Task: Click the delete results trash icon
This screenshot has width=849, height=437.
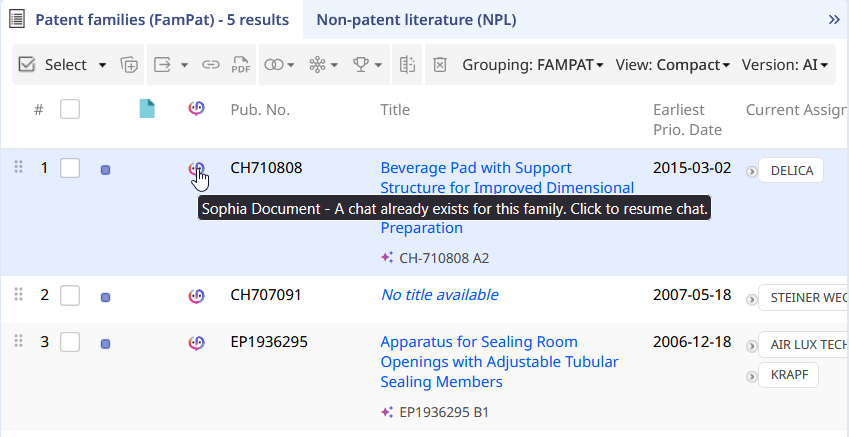Action: (x=440, y=65)
